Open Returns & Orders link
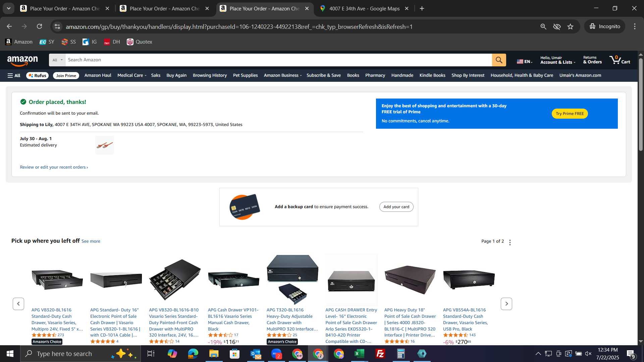644x362 pixels. coord(592,60)
